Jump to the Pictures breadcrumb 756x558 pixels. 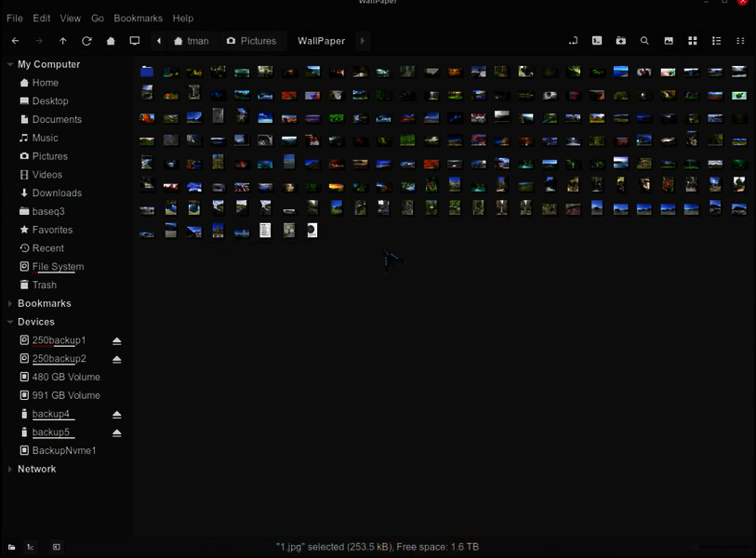pos(252,41)
